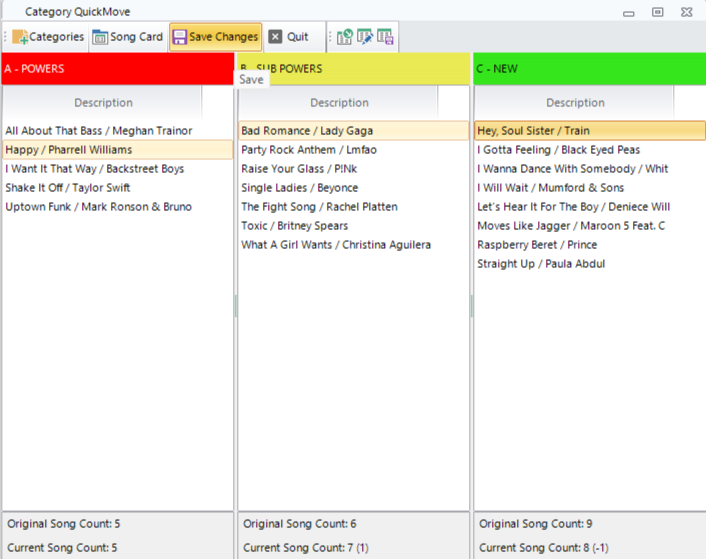Click the Save Changes button
Image resolution: width=706 pixels, height=559 pixels.
pos(215,37)
